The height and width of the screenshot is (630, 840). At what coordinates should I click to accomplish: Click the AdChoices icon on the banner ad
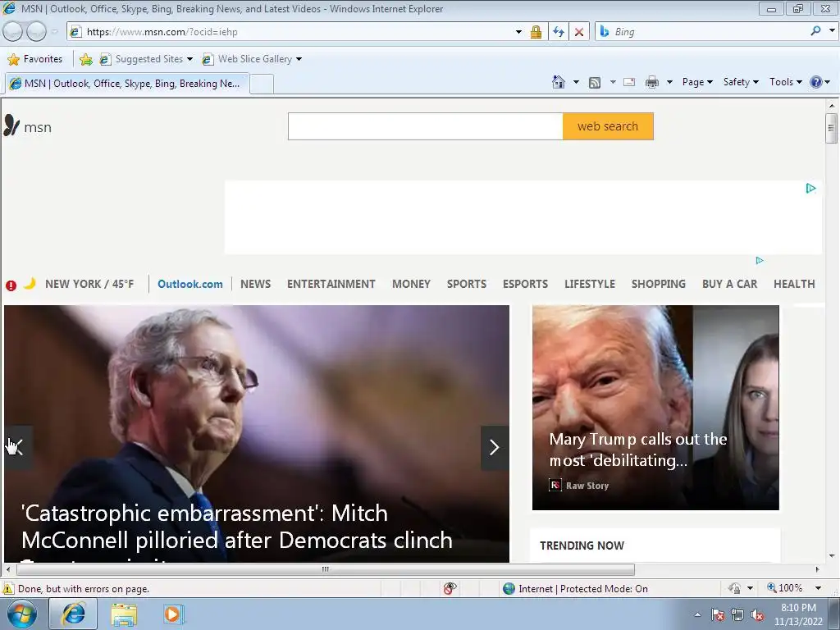tap(810, 188)
